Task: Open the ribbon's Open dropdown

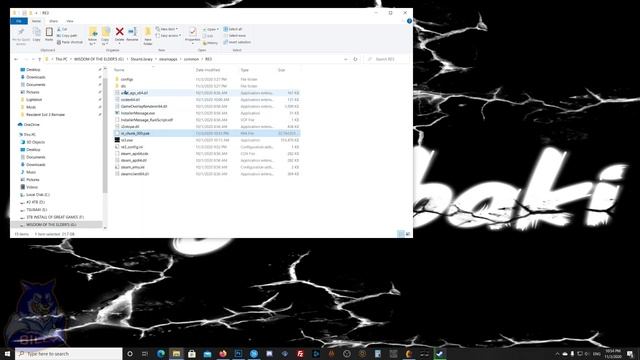Action: click(211, 29)
